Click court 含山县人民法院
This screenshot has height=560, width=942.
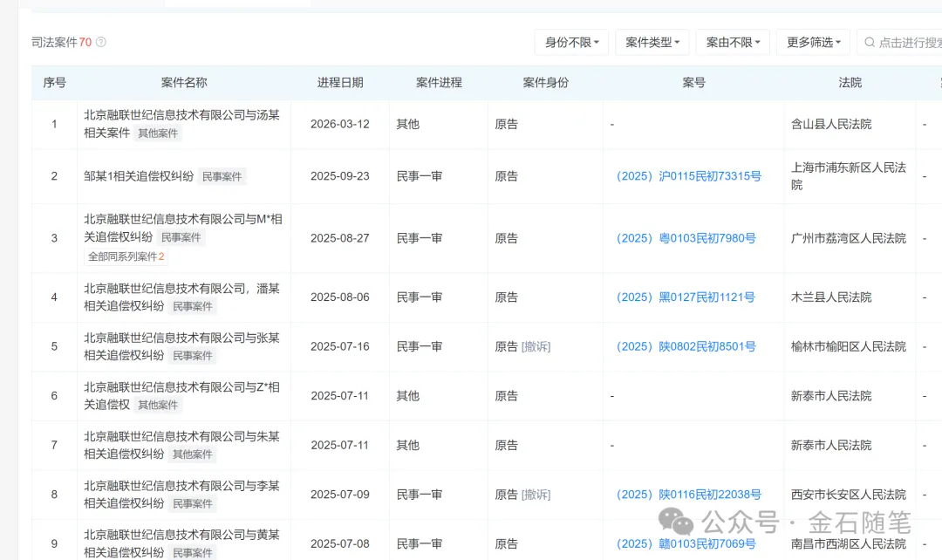pos(831,124)
